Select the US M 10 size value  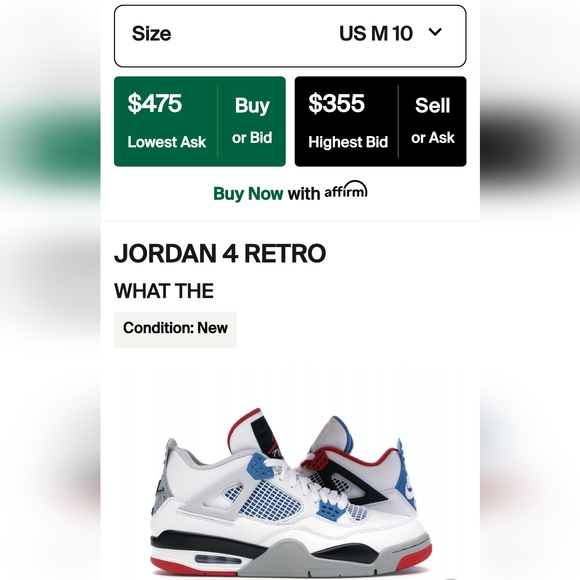coord(375,33)
